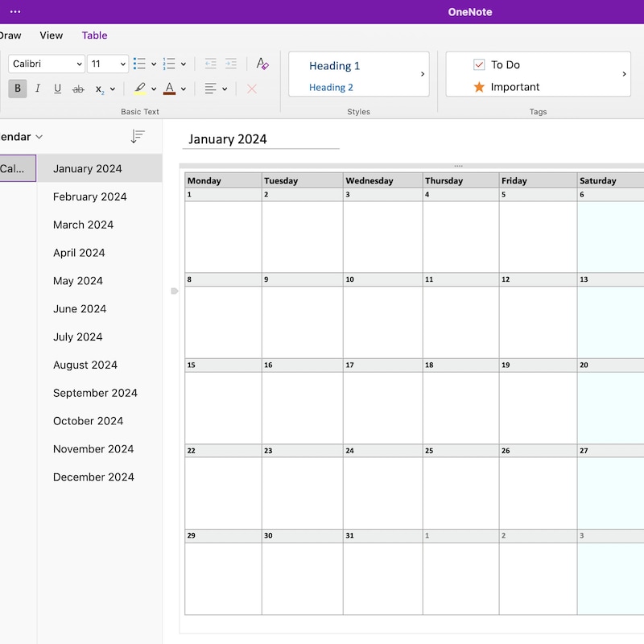The height and width of the screenshot is (644, 644).
Task: Increase the paragraph indent
Action: (x=231, y=63)
